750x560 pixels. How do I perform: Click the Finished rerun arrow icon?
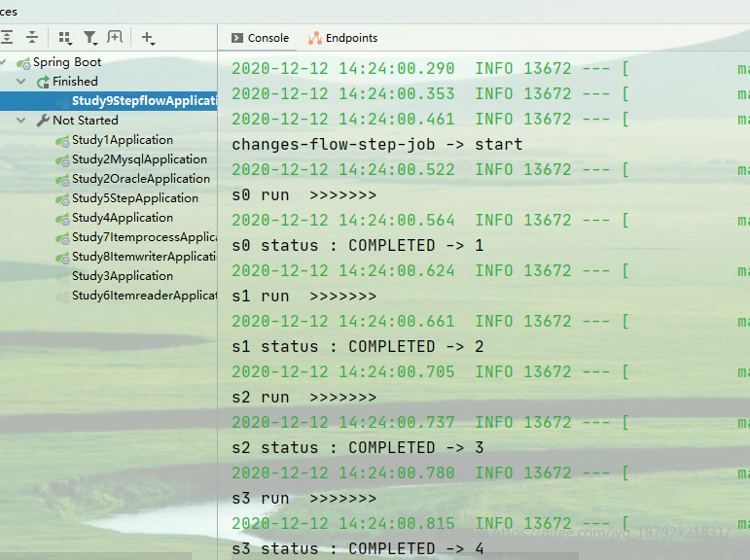pyautogui.click(x=43, y=82)
